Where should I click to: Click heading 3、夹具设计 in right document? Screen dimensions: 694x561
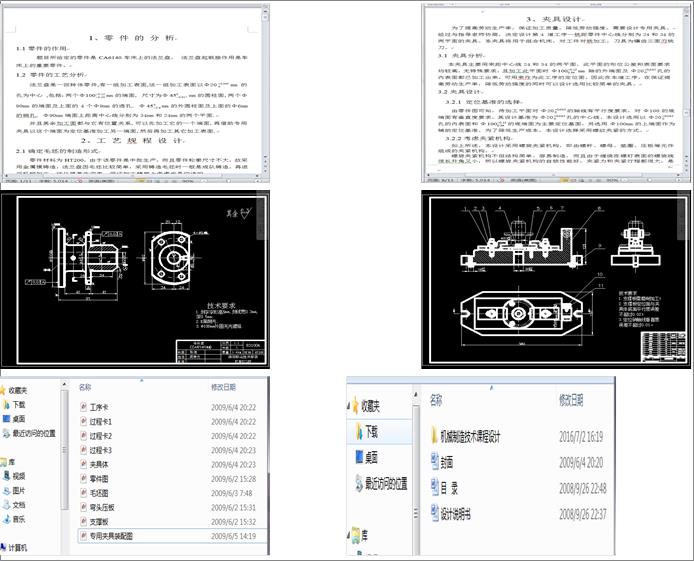555,19
